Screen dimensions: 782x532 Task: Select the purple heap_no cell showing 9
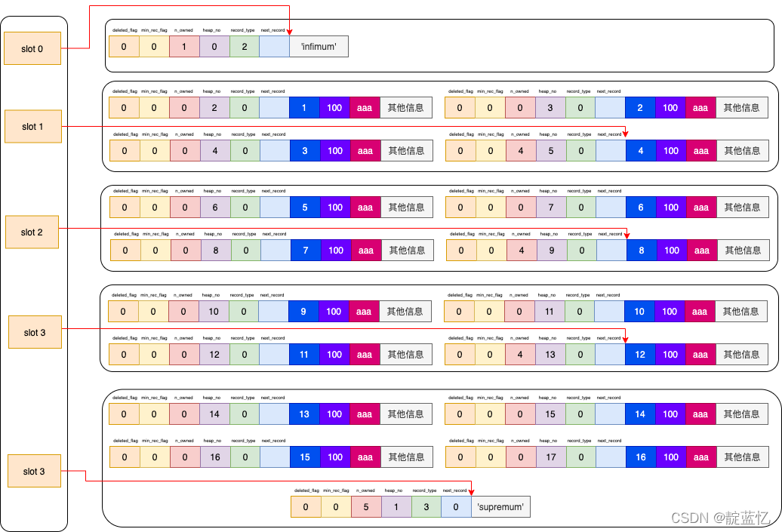[552, 251]
